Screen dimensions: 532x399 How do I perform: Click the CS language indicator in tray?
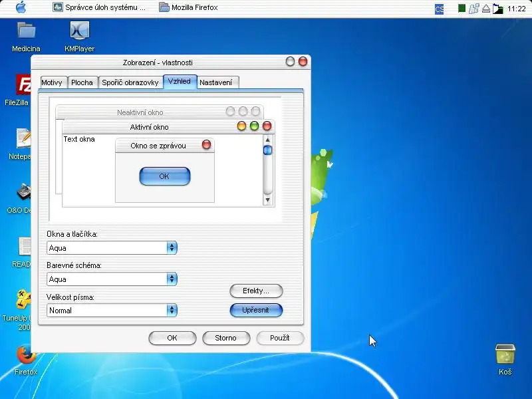coord(440,9)
